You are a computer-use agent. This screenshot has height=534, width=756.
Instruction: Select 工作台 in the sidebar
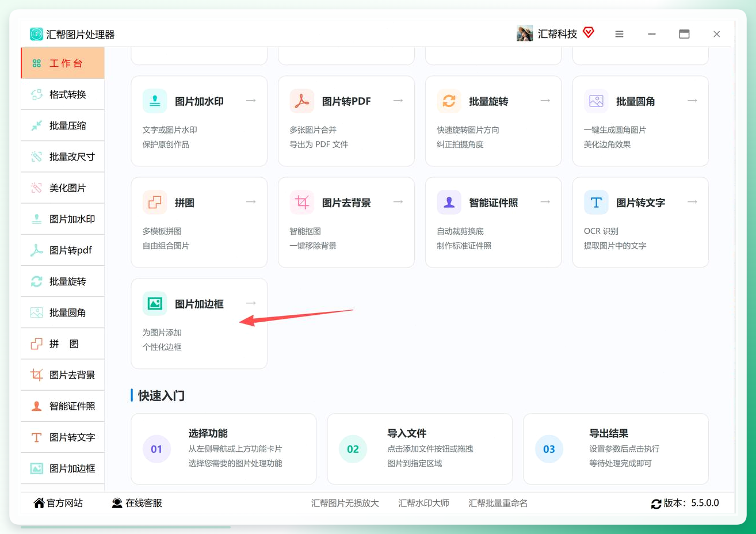pos(63,63)
